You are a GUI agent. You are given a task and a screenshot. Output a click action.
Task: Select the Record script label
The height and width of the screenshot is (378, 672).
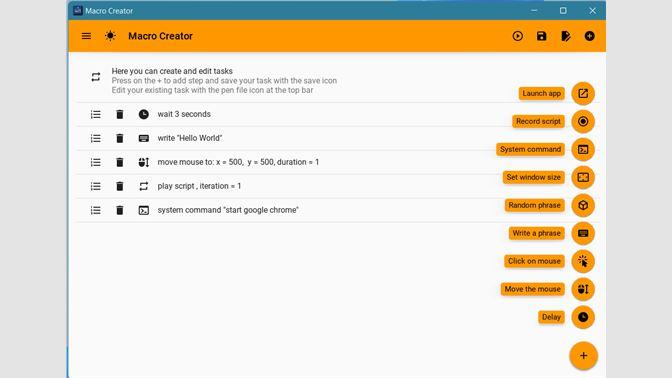click(538, 121)
